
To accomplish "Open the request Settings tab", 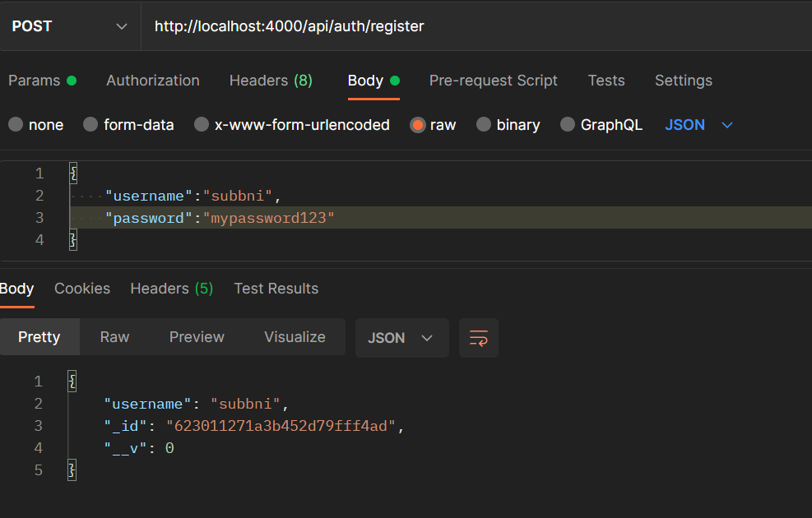I will (x=683, y=81).
